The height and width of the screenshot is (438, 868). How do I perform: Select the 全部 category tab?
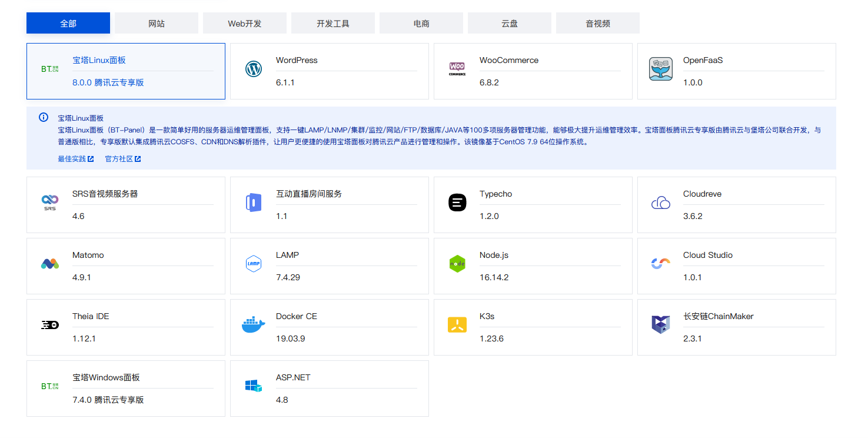(68, 23)
